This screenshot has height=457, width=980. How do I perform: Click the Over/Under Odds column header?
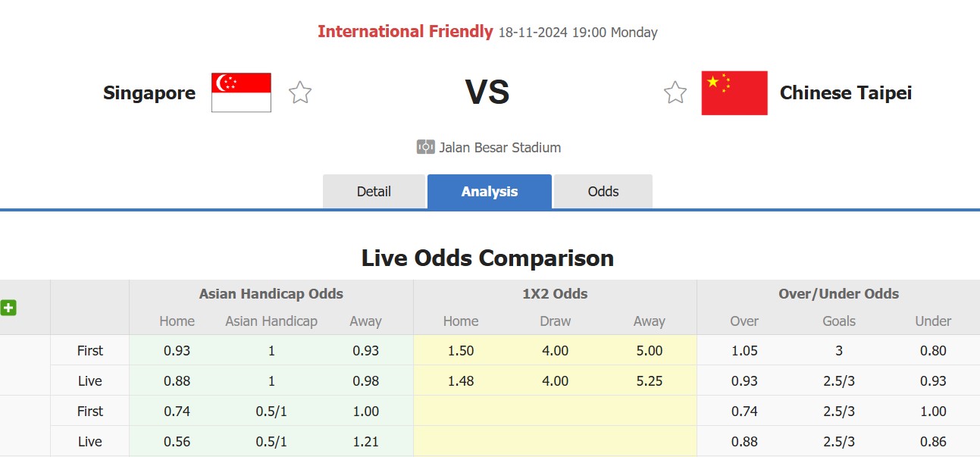(838, 293)
